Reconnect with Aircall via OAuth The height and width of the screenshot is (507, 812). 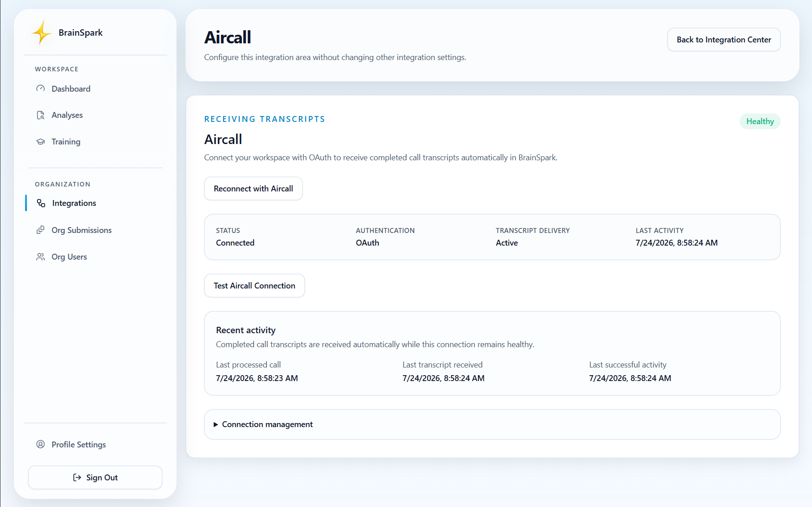(x=253, y=189)
